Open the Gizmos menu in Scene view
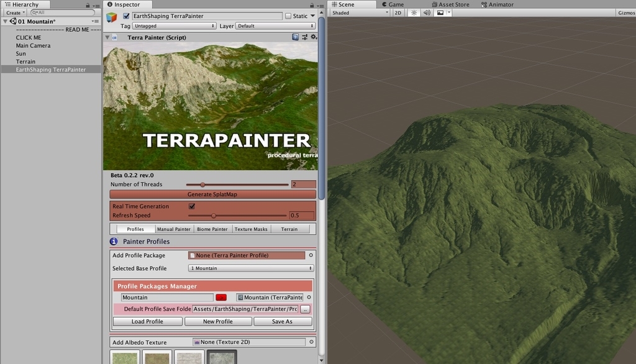The height and width of the screenshot is (364, 636). coord(626,12)
